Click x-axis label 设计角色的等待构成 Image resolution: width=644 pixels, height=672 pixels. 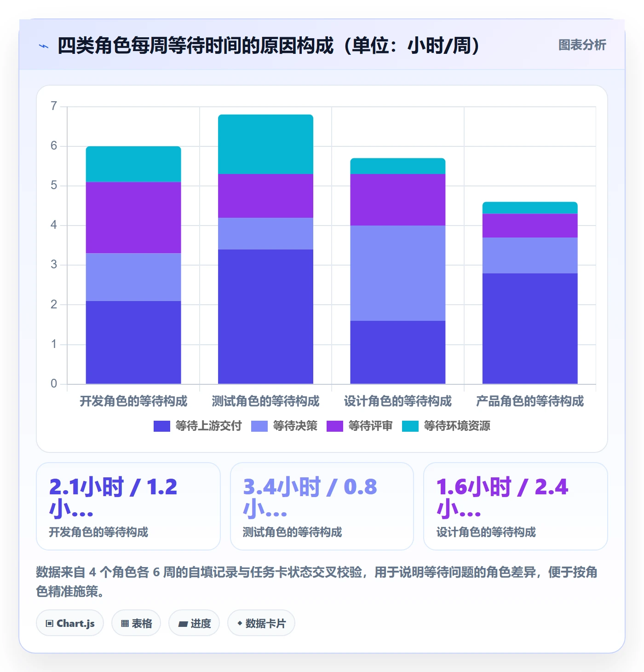[398, 401]
